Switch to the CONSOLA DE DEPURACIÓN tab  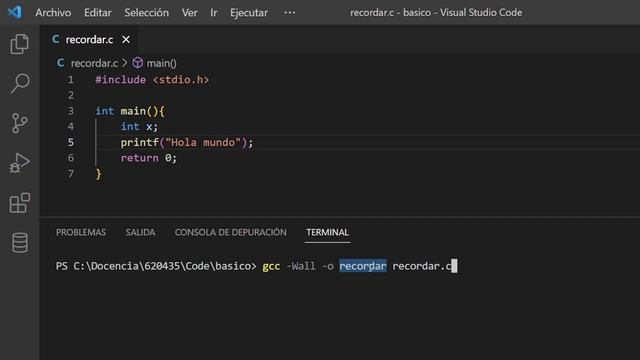coord(231,232)
